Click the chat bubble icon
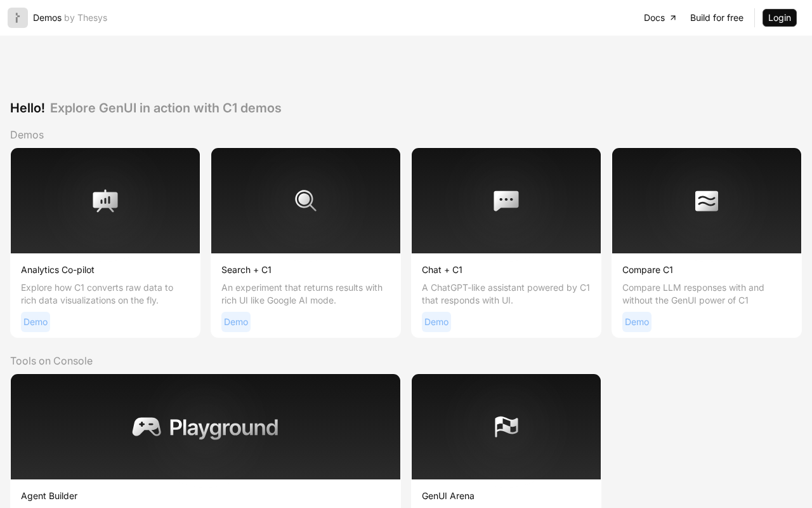 (x=506, y=201)
